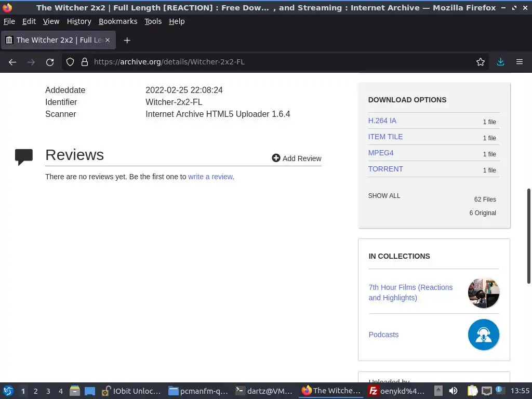
Task: Click the 62 Files count text
Action: click(485, 199)
